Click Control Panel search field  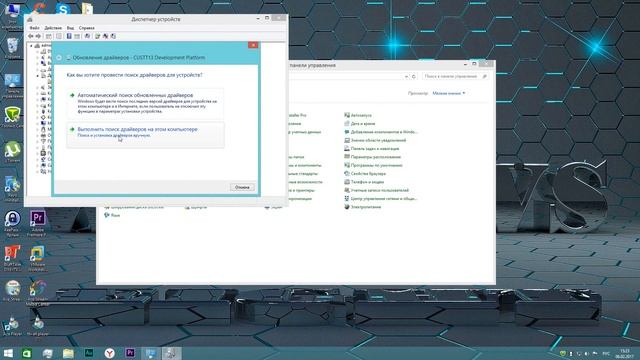455,76
